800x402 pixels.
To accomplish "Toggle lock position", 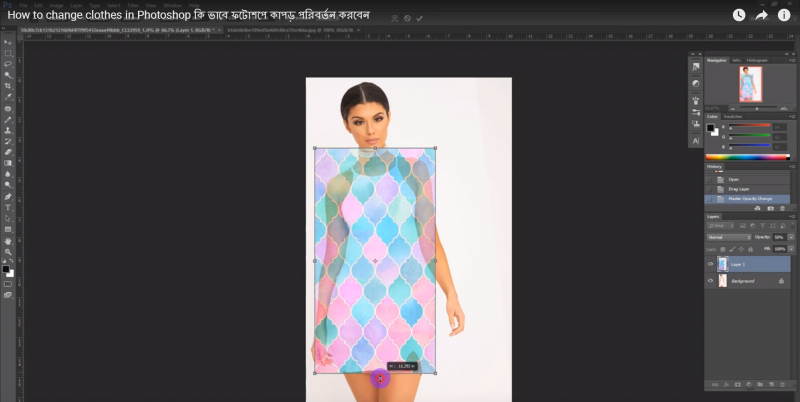I will click(741, 249).
